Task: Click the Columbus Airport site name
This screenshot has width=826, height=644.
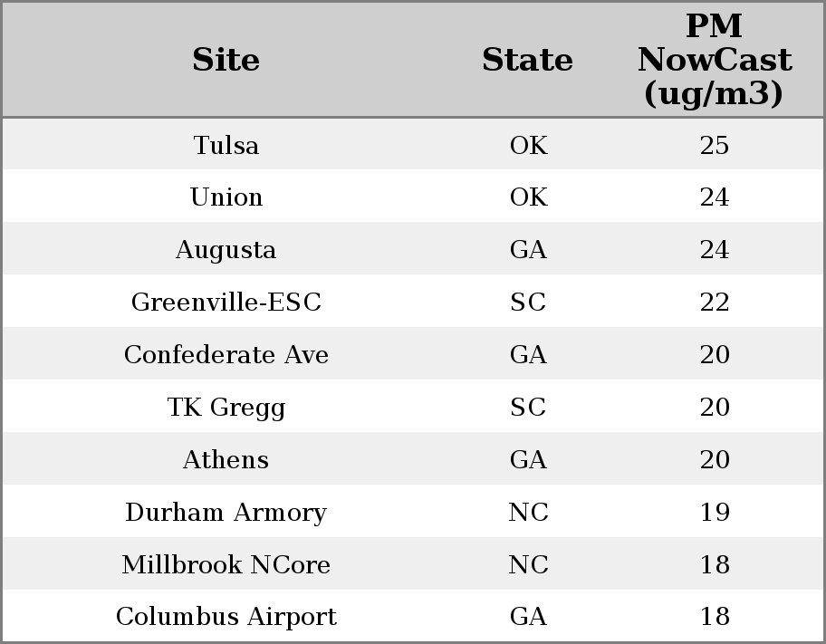Action: tap(226, 616)
